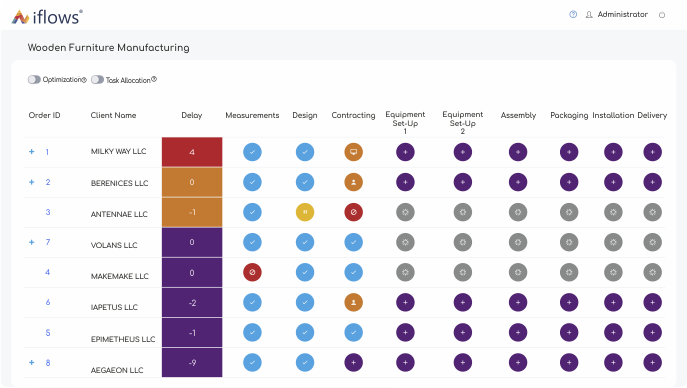Click the orange user Contracting icon for BERENICES LLC
Viewport: 687px width, 388px height.
coord(353,182)
